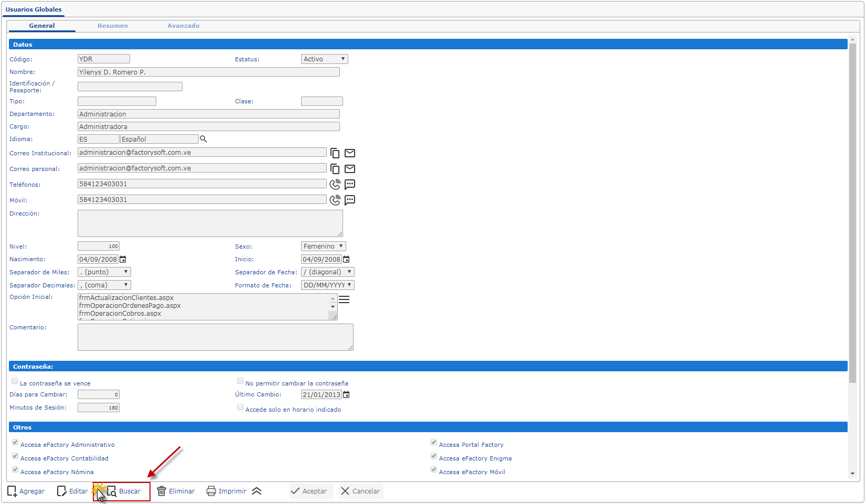Click the Eliminar button

pyautogui.click(x=176, y=491)
